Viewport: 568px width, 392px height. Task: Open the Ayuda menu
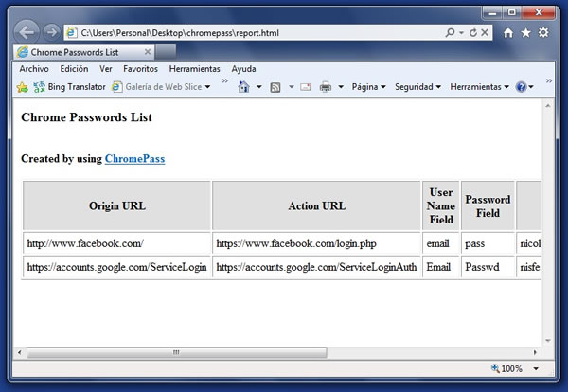tap(243, 69)
